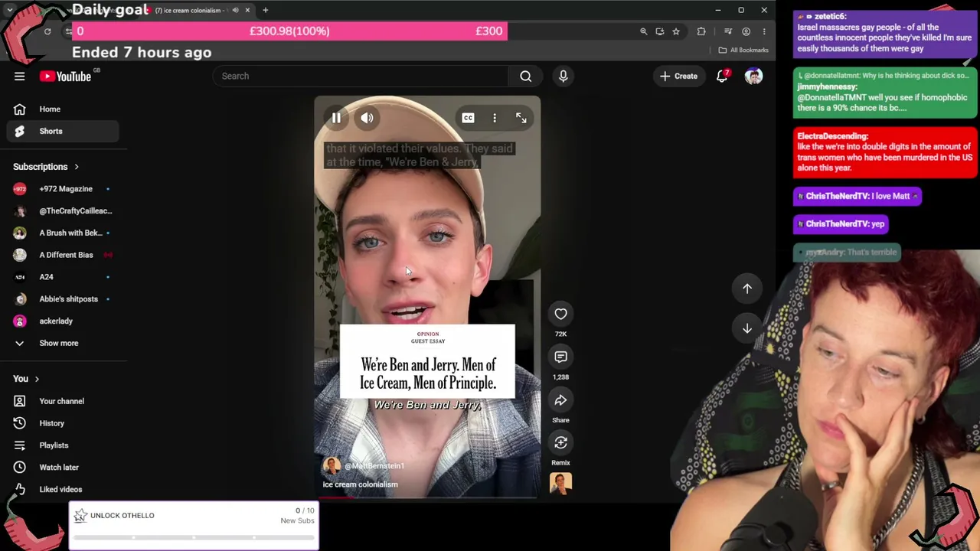Open Playlists in the sidebar
This screenshot has height=551, width=980.
point(61,445)
